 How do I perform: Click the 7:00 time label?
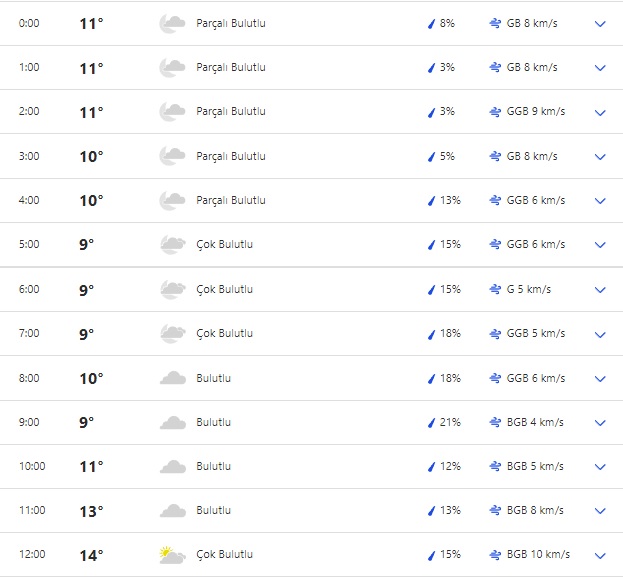pos(30,334)
